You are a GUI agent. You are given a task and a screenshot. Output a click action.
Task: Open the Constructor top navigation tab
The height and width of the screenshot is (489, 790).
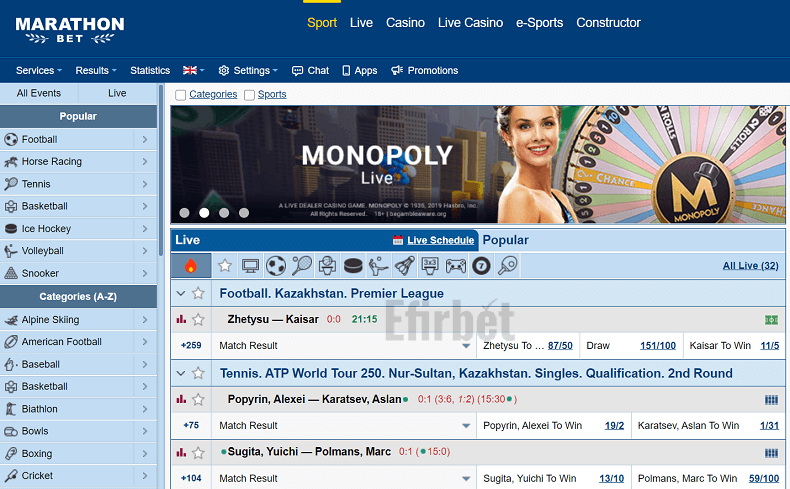click(608, 23)
